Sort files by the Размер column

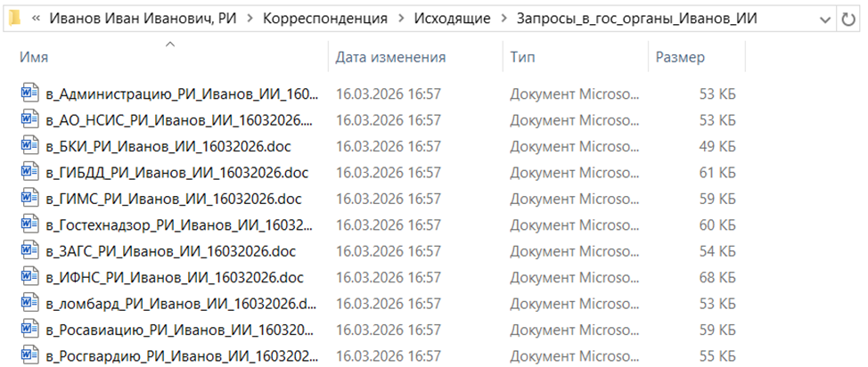pyautogui.click(x=680, y=58)
